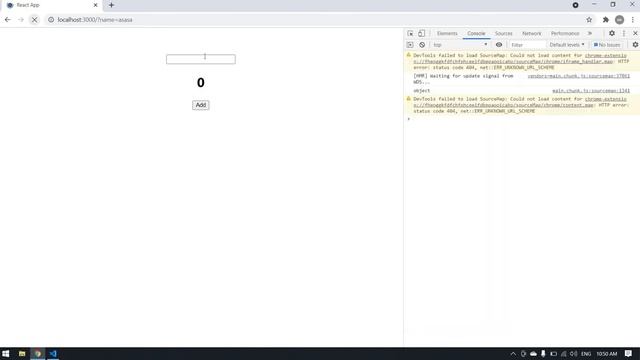Open the Chrome three-dot menu
The width and height of the screenshot is (640, 360).
click(x=633, y=20)
